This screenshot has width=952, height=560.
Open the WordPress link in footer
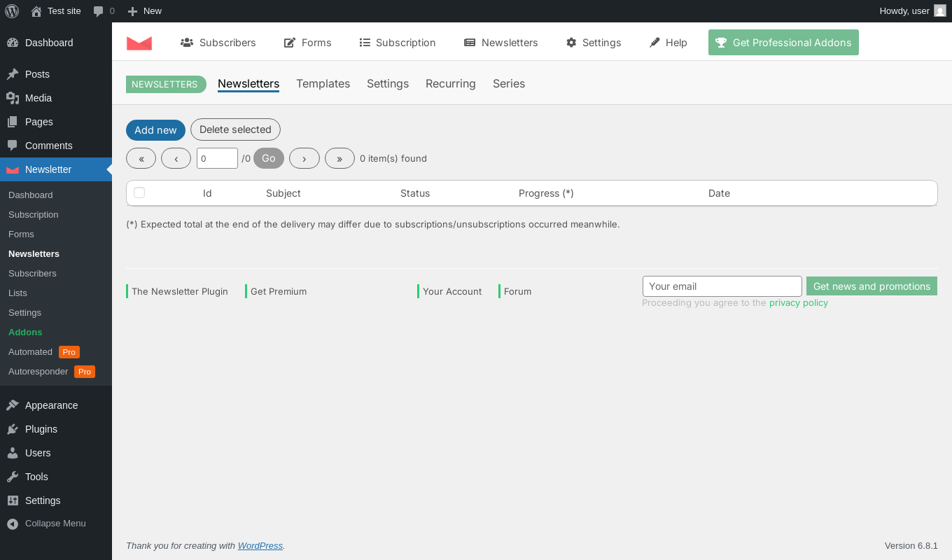point(260,546)
